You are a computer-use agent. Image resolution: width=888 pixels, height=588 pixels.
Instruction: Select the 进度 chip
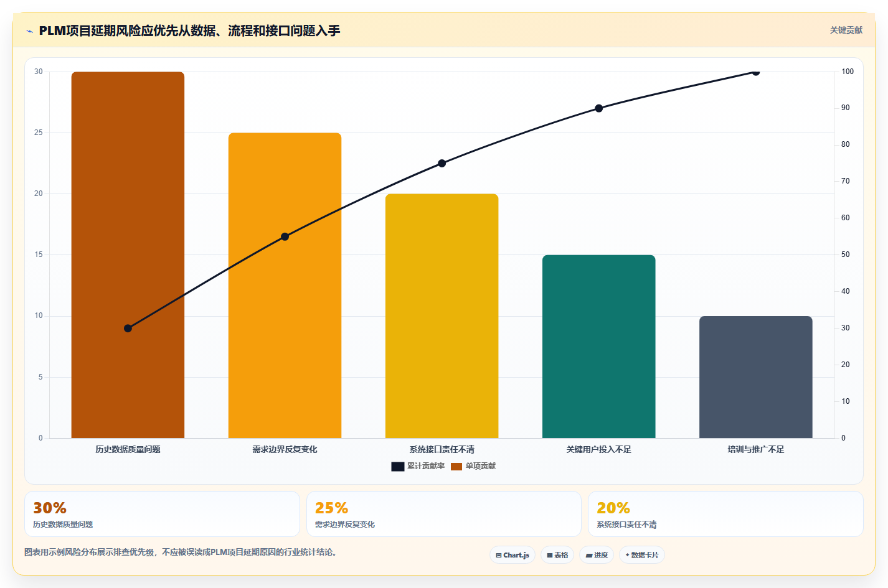(597, 555)
